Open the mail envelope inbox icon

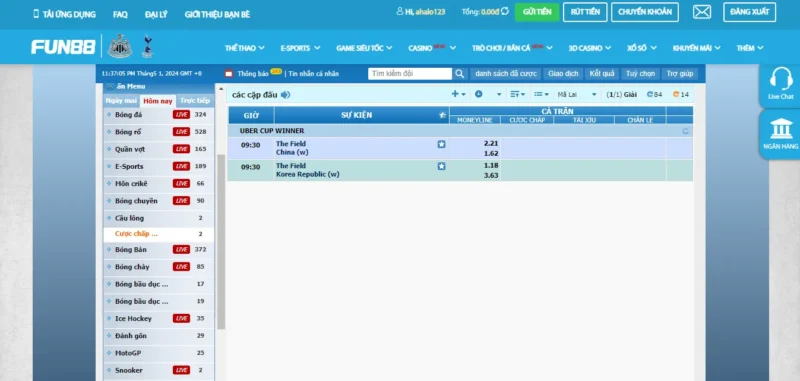tap(702, 12)
